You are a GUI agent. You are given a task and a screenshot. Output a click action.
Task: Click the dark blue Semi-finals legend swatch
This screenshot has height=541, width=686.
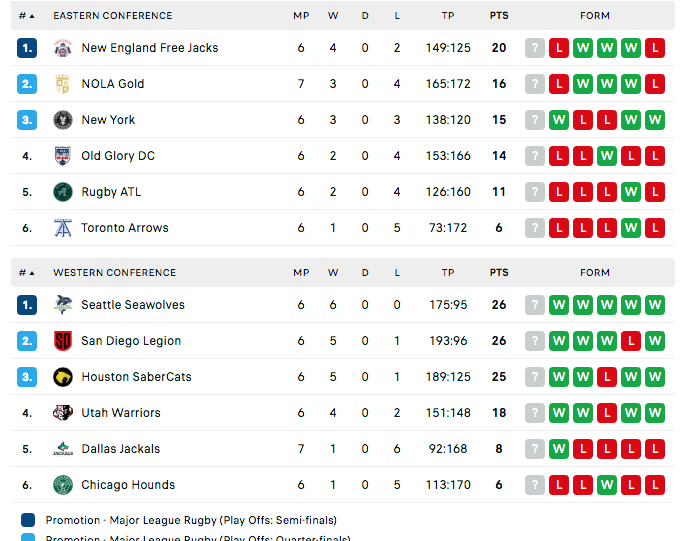point(28,520)
